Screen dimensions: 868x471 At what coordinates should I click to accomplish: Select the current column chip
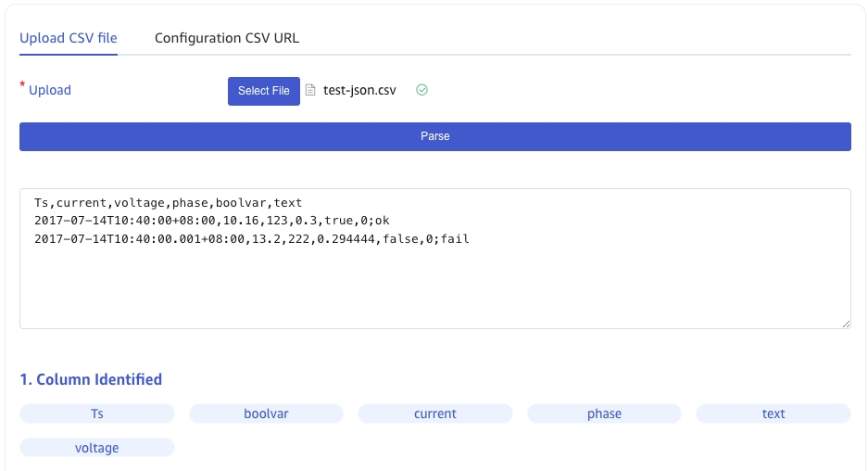[435, 414]
